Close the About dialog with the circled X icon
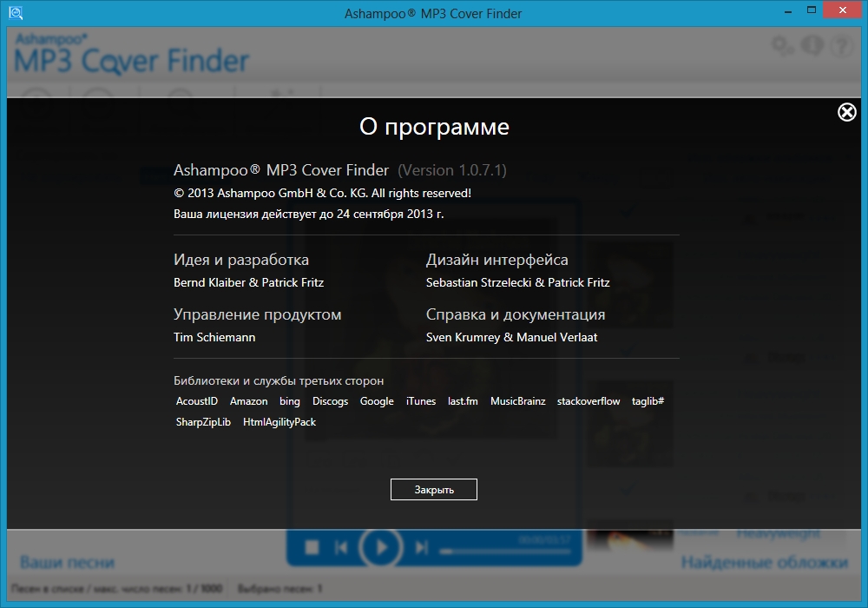This screenshot has width=868, height=608. pos(846,112)
